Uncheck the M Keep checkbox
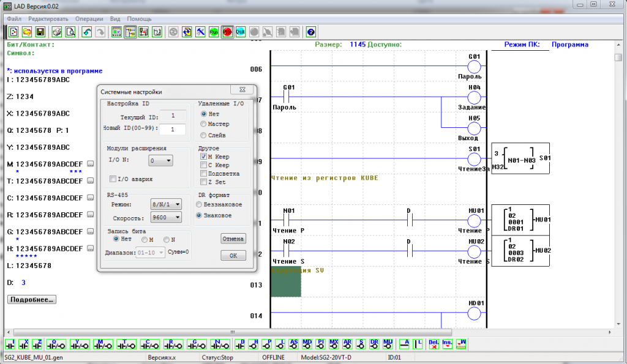This screenshot has height=364, width=627. click(x=204, y=157)
